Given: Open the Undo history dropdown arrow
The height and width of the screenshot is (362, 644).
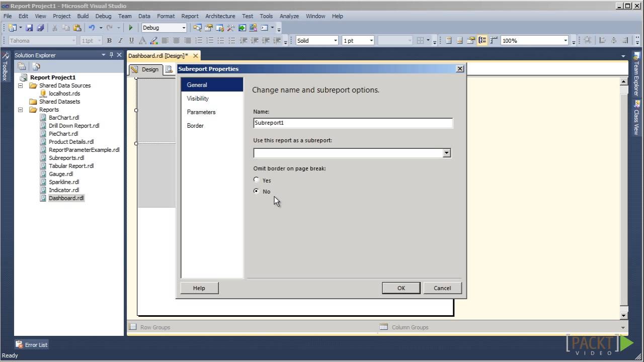Looking at the screenshot, I should [x=101, y=28].
